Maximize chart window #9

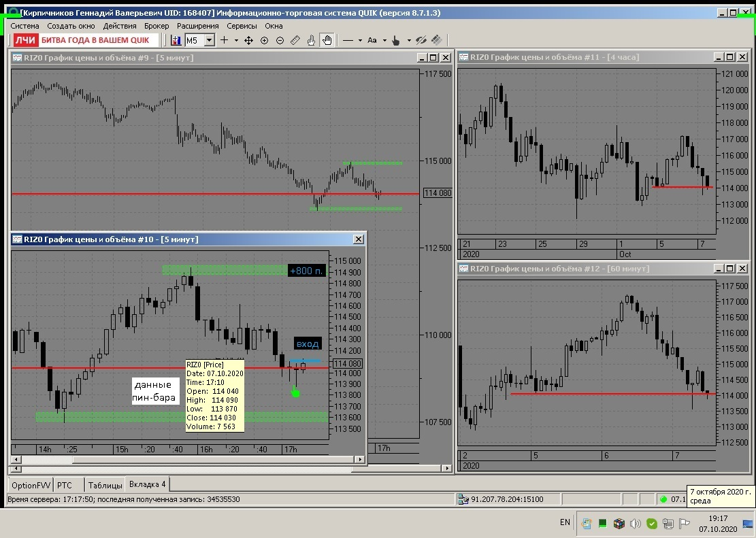[433, 57]
